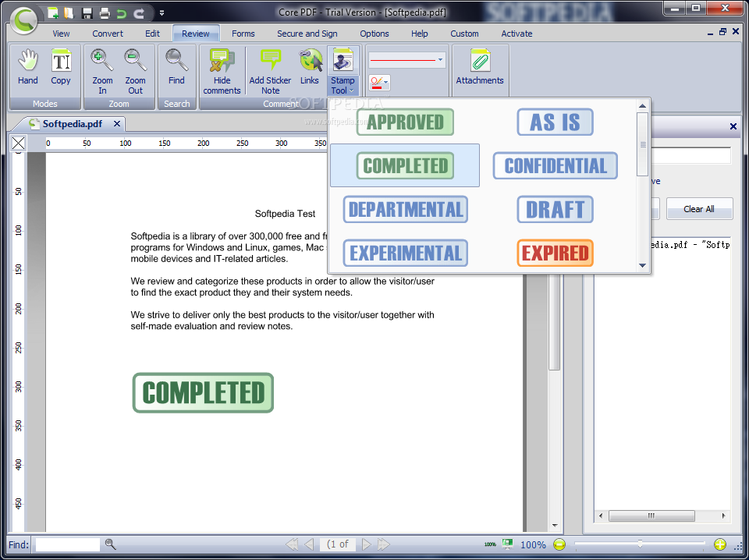Click the yellow minus zoom-out button
Image resolution: width=749 pixels, height=560 pixels.
click(x=559, y=544)
